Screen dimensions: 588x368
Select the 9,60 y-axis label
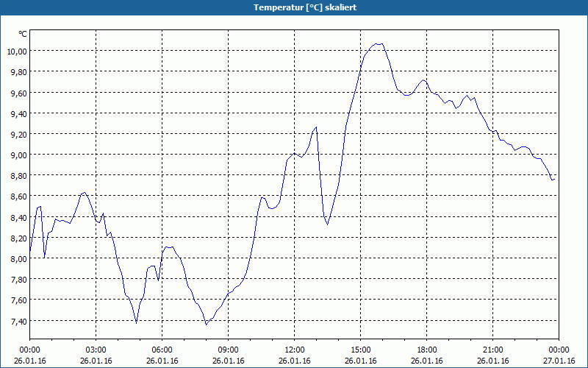click(17, 93)
